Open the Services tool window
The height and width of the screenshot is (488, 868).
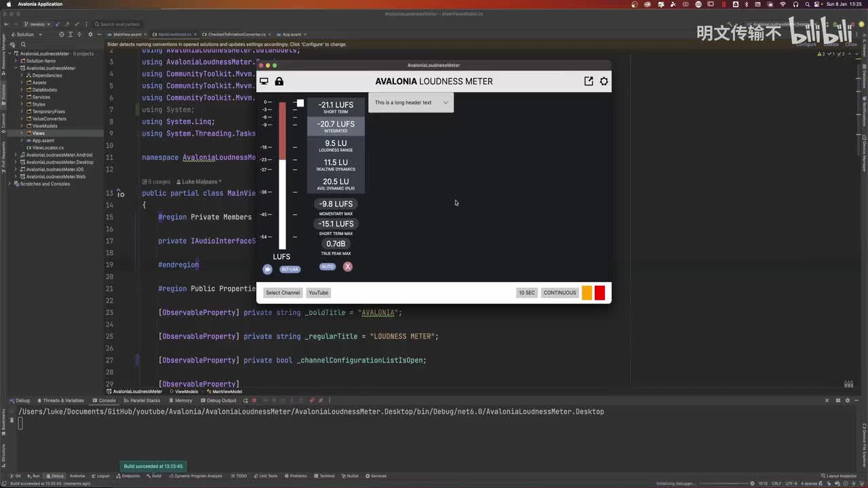[376, 476]
